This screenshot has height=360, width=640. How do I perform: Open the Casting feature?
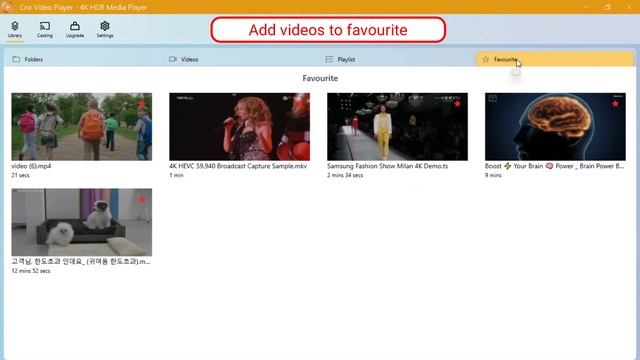pos(45,29)
